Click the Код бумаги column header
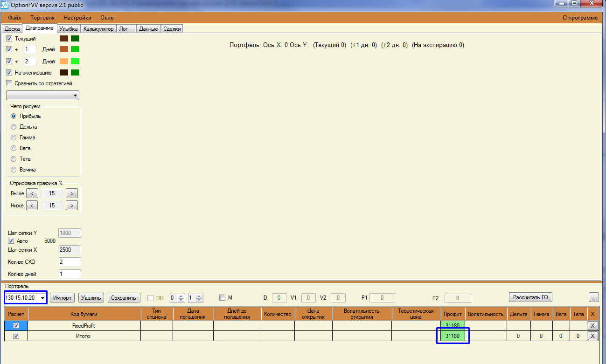 click(84, 314)
